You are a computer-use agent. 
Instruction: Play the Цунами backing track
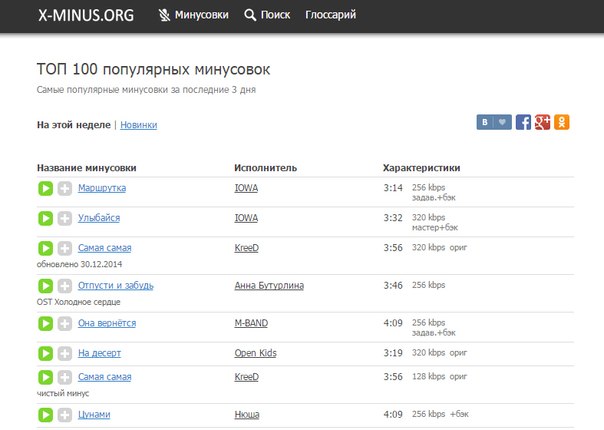pyautogui.click(x=45, y=415)
